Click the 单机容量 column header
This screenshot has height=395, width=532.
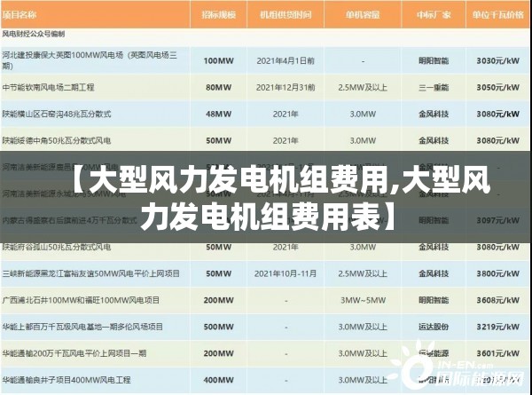(x=363, y=15)
